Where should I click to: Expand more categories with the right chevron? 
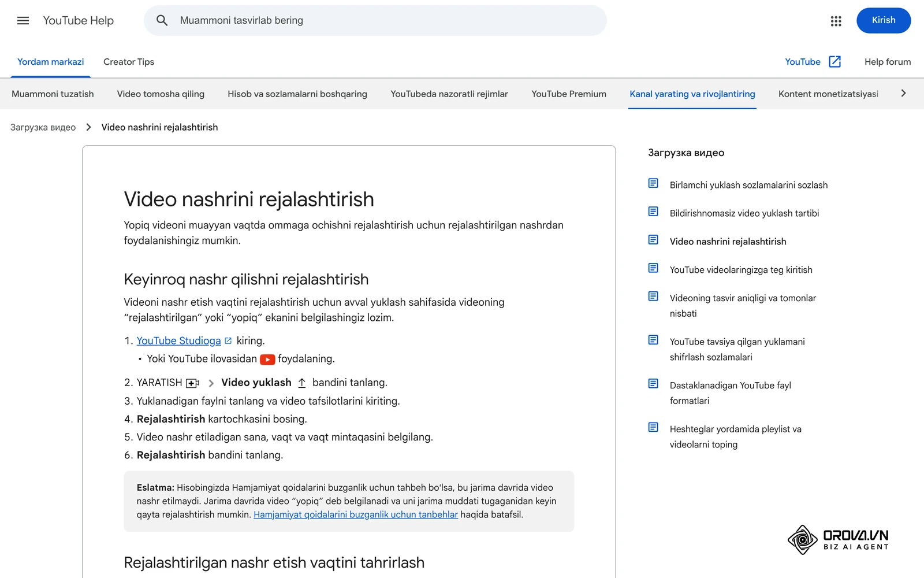[904, 94]
